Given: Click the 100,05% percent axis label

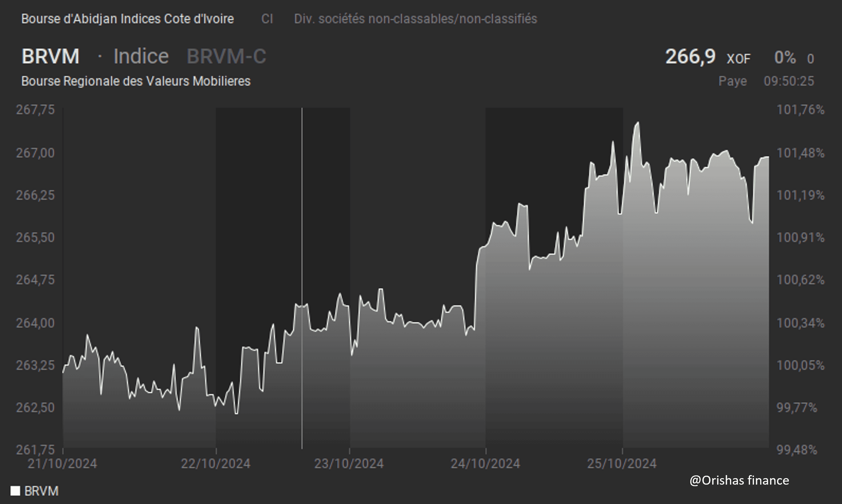Looking at the screenshot, I should click(x=800, y=365).
